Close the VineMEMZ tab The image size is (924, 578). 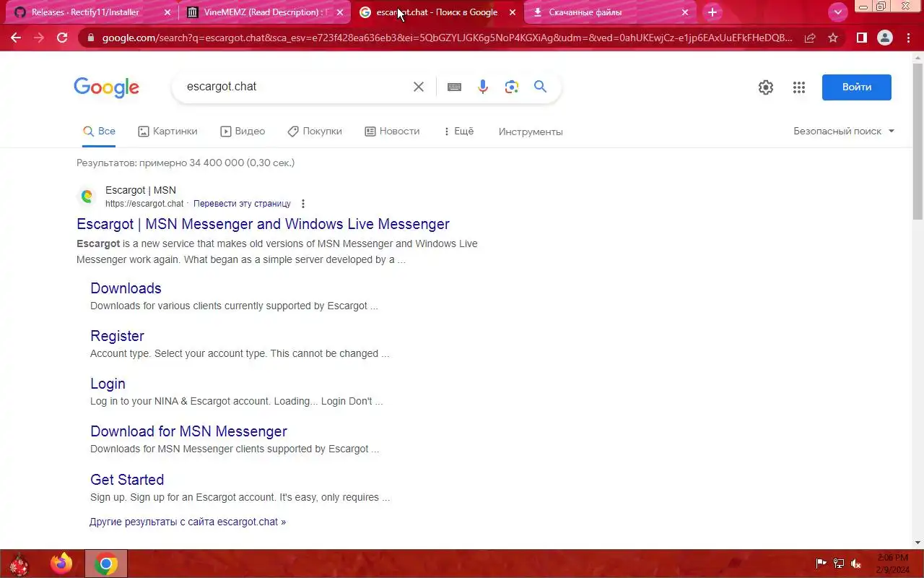(340, 12)
